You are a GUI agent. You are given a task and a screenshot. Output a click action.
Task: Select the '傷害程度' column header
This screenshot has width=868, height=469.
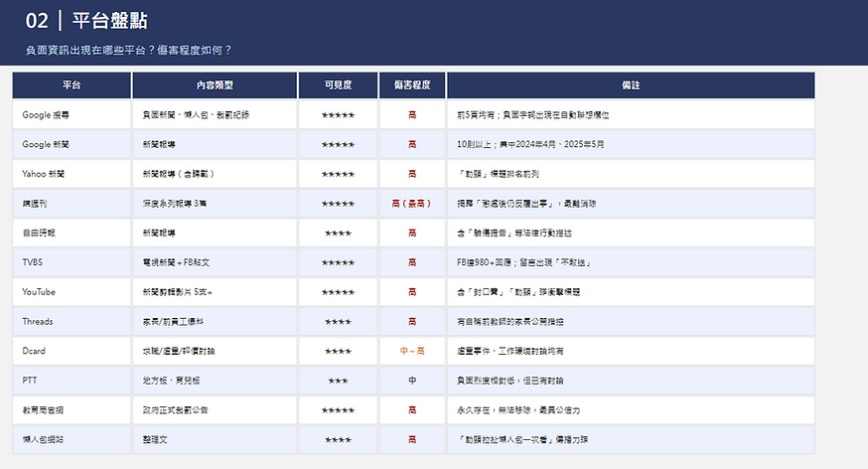pyautogui.click(x=412, y=85)
